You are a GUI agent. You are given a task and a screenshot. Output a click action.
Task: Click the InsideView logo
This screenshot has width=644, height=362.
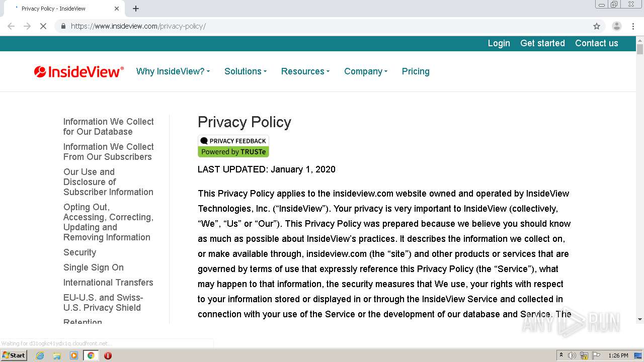pos(79,72)
